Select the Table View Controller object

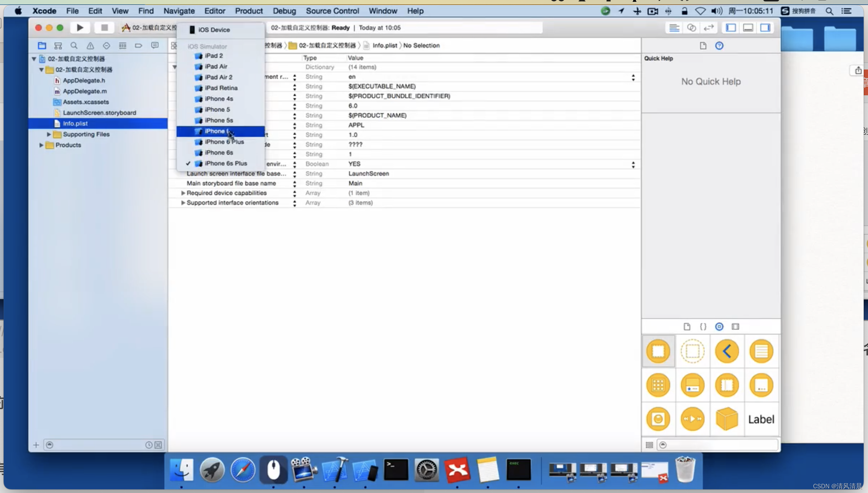pyautogui.click(x=761, y=351)
